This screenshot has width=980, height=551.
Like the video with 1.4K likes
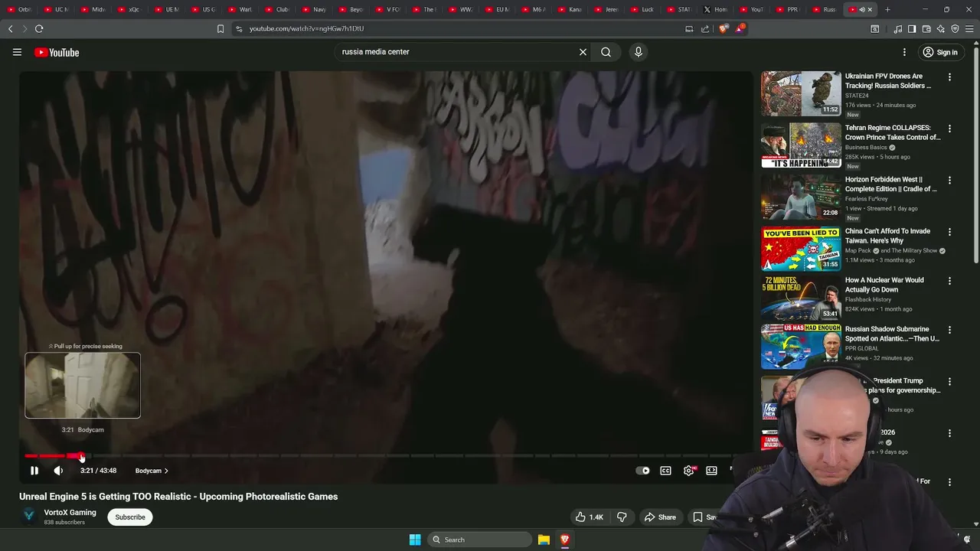click(x=590, y=517)
